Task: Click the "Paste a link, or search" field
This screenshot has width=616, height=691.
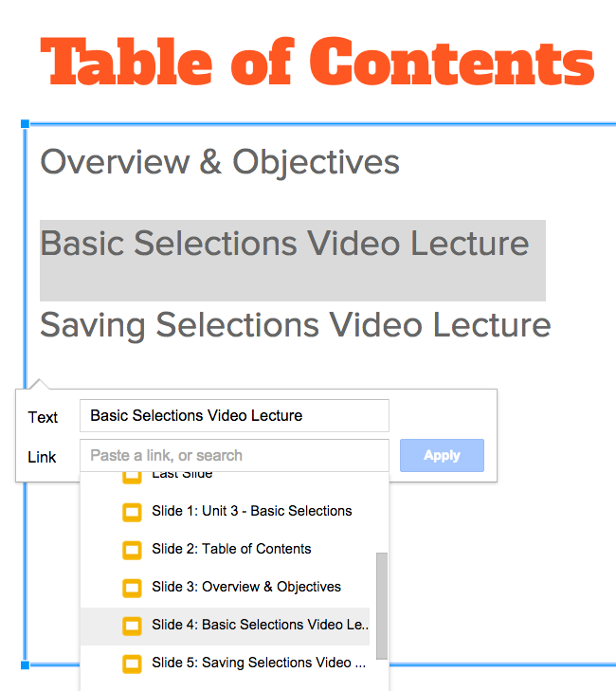Action: coord(234,456)
